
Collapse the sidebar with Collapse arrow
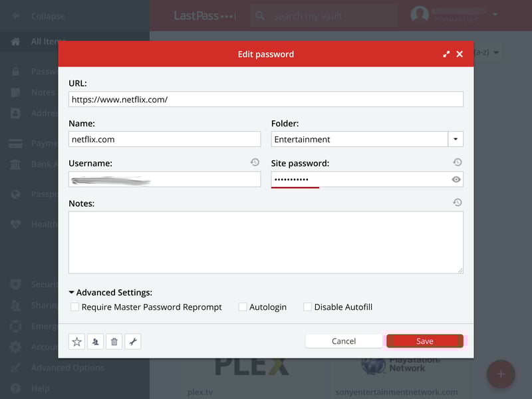click(15, 16)
